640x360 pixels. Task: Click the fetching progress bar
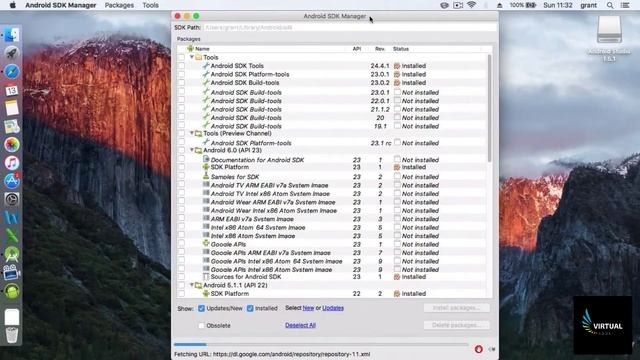pyautogui.click(x=321, y=344)
